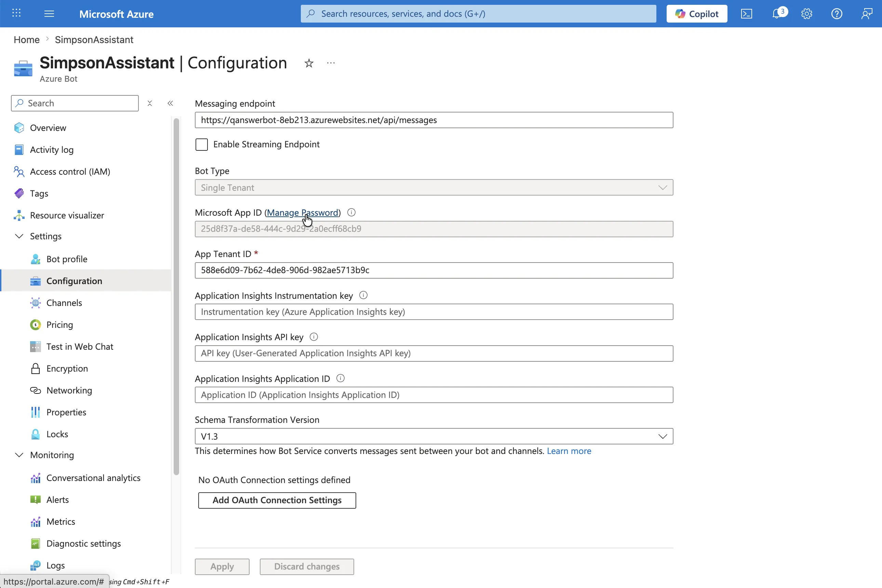Launch Cloud Shell from the top bar
The image size is (882, 588).
tap(746, 14)
